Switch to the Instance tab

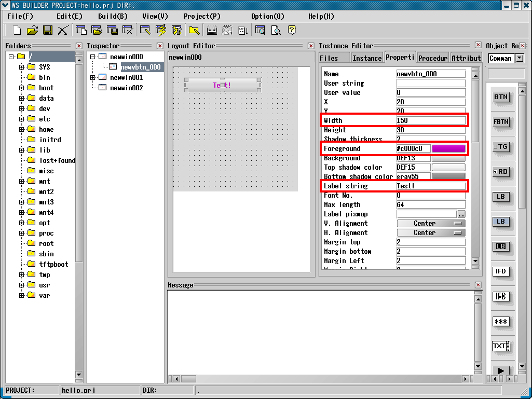click(367, 58)
